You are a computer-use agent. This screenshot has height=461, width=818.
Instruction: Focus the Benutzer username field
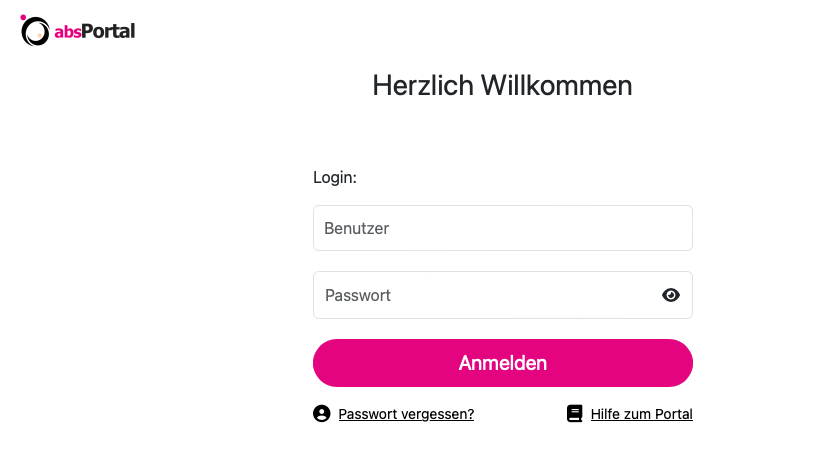pos(503,228)
